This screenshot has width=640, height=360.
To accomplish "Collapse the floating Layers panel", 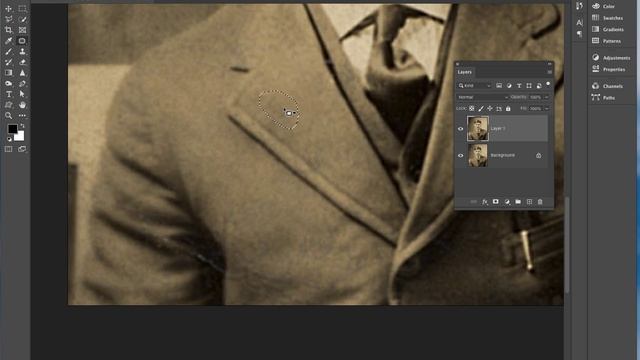I will 549,64.
